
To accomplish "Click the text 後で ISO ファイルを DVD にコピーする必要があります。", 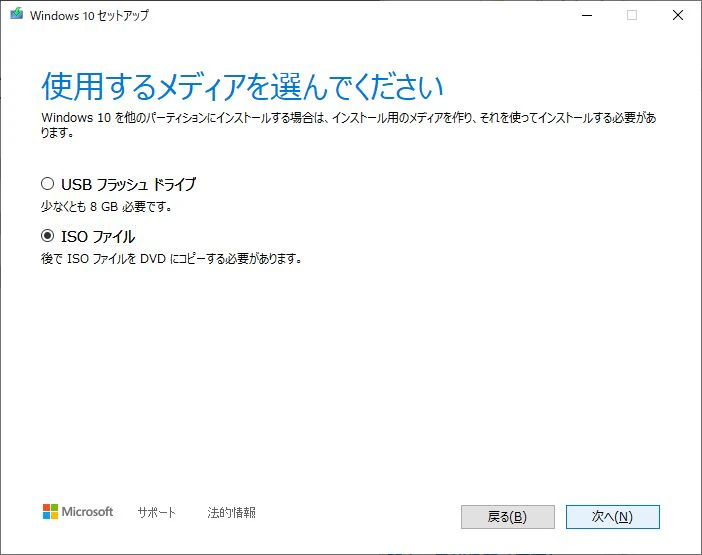I will coord(171,258).
